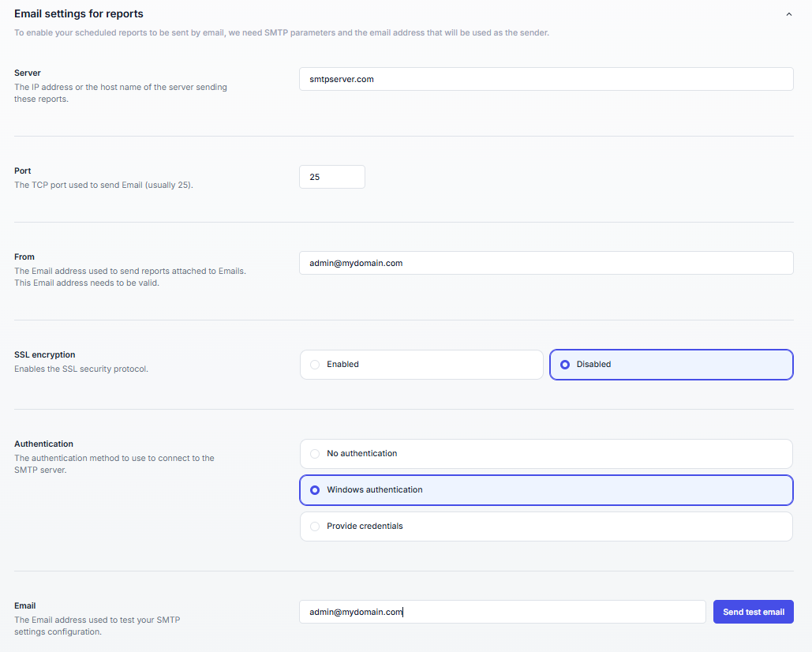Click the Email settings for reports heading
The height and width of the screenshot is (652, 812).
(79, 13)
